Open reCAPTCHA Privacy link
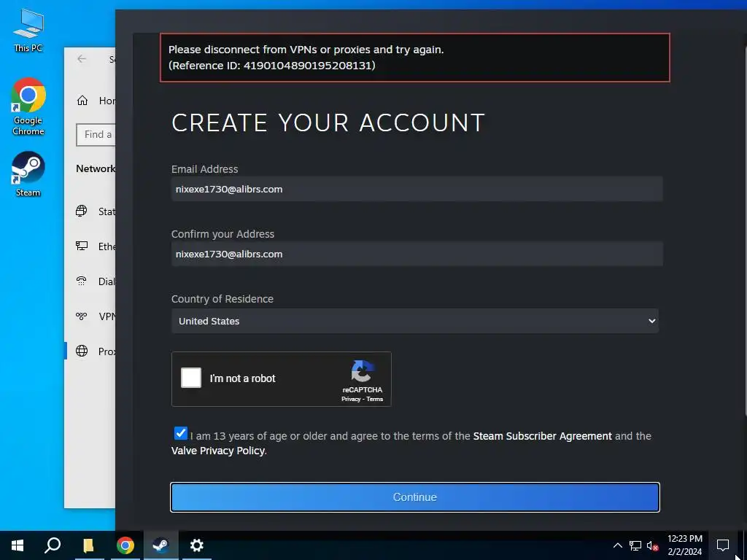The image size is (747, 560). click(351, 399)
